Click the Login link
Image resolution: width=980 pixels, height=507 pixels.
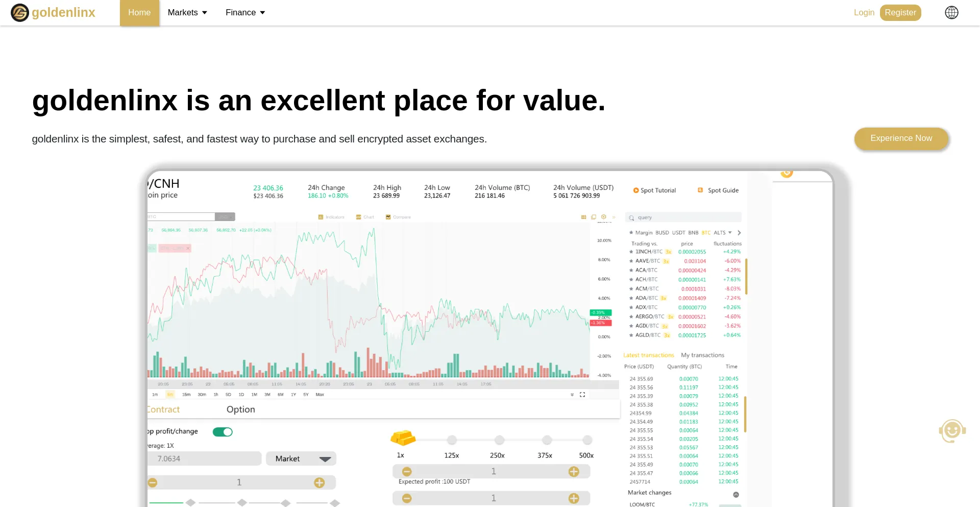tap(864, 13)
